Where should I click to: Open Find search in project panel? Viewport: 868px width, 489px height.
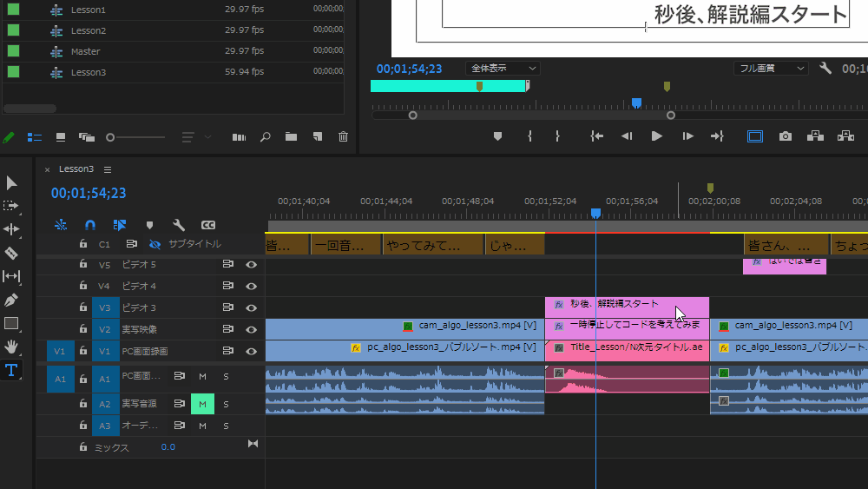pyautogui.click(x=265, y=136)
